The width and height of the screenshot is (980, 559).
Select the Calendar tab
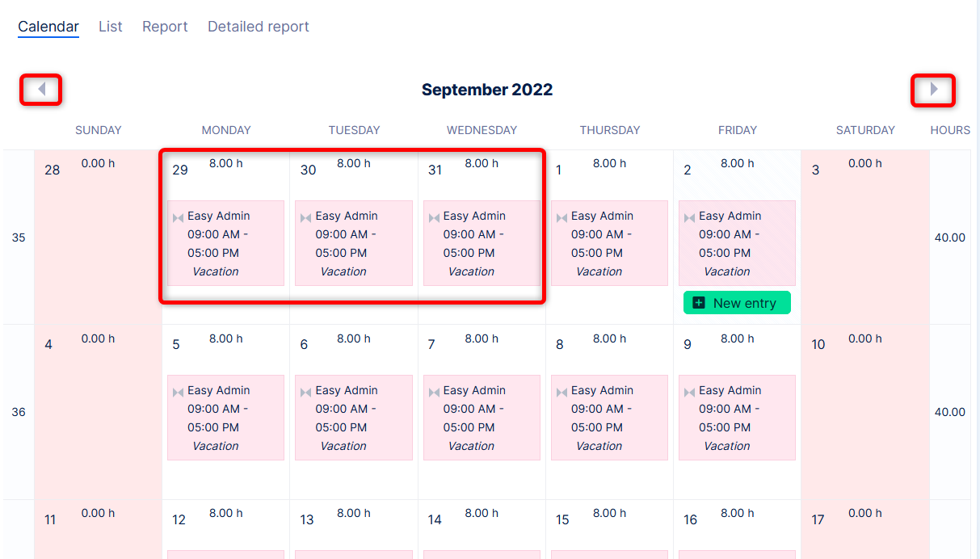tap(48, 27)
